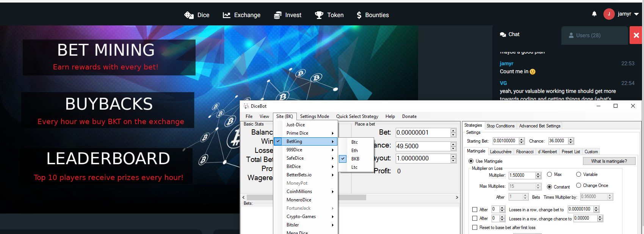Enable Reset to base bet after first loss
The image size is (644, 234).
click(x=475, y=228)
